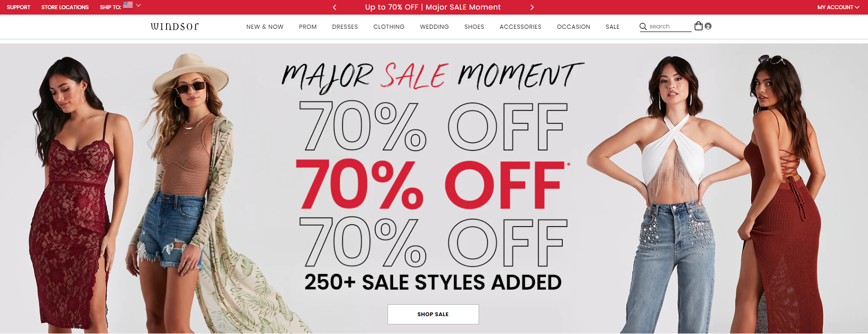Click the search magnifier icon
Viewport: 868px width, 334px height.
pyautogui.click(x=643, y=27)
